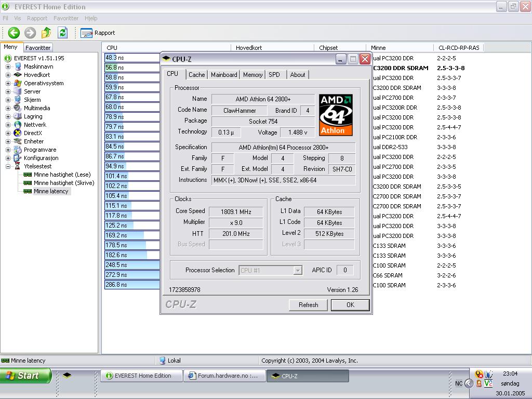This screenshot has width=532, height=399.
Task: Switch to Favoritter tab in left panel
Action: click(x=38, y=48)
